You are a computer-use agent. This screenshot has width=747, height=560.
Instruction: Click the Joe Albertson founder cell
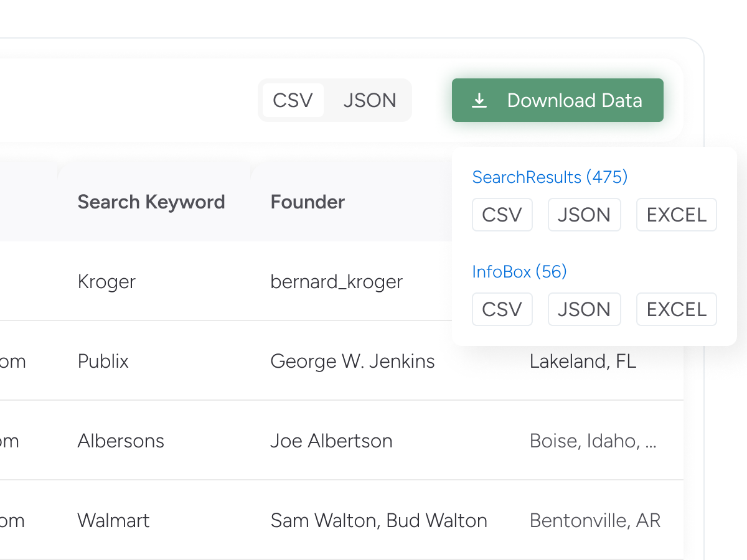[x=331, y=441]
